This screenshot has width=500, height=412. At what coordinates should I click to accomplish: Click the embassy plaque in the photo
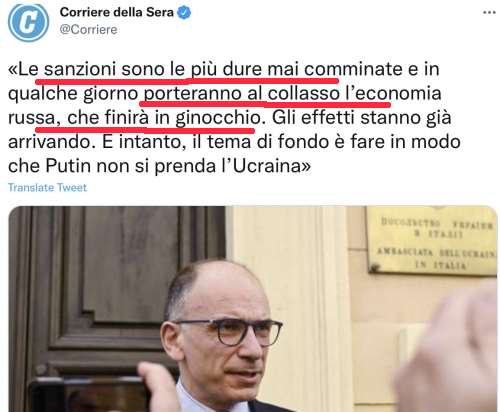(x=432, y=241)
